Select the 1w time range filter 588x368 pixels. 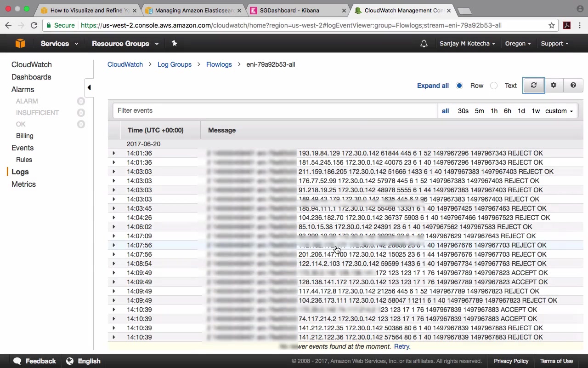(536, 111)
